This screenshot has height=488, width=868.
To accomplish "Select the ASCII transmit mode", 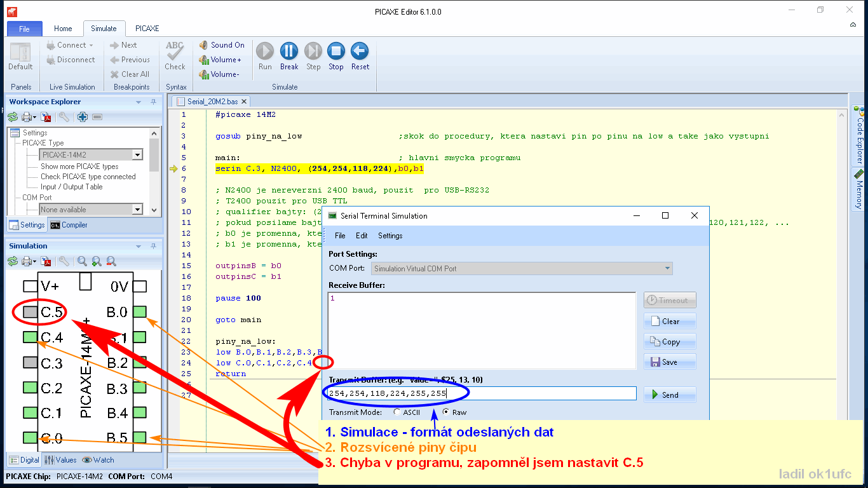I will click(x=397, y=412).
